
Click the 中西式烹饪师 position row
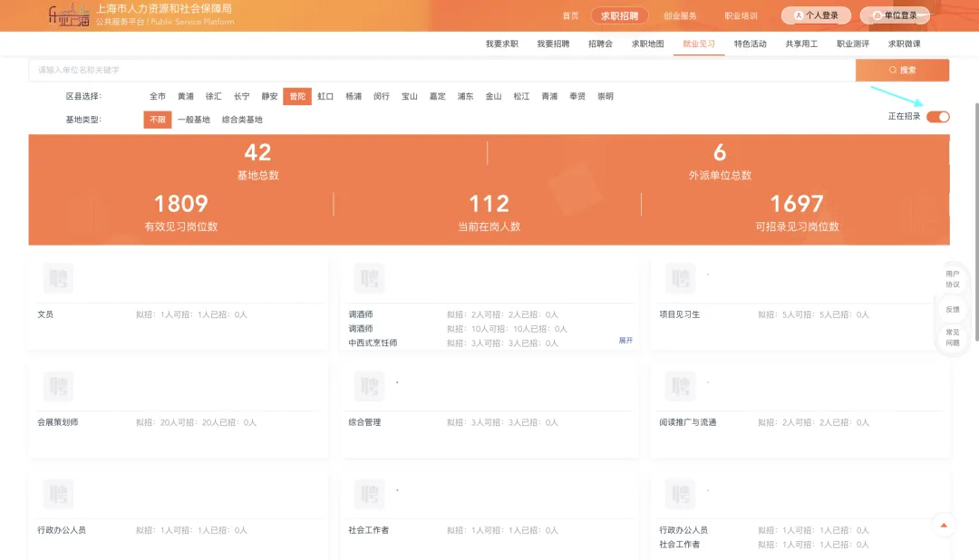[x=452, y=343]
